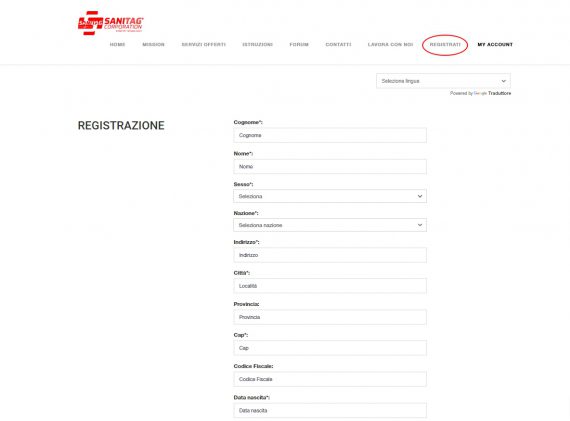This screenshot has height=421, width=570.
Task: Open My Account page
Action: [x=495, y=44]
